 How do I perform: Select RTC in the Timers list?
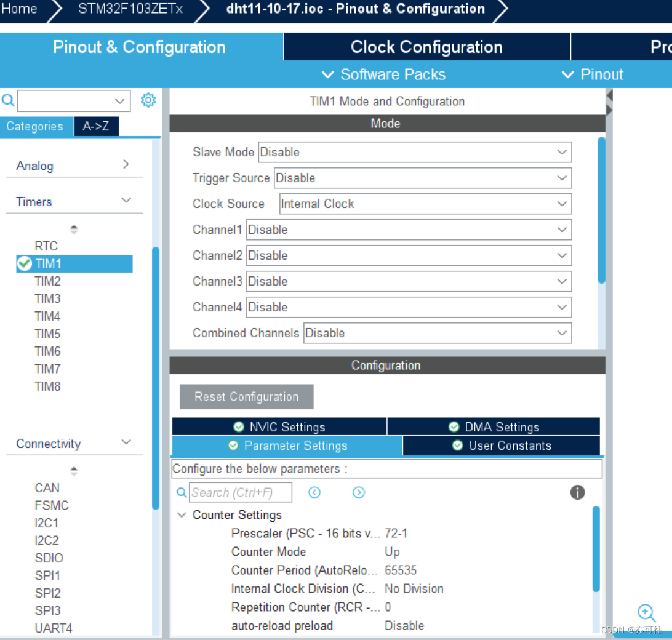(46, 246)
